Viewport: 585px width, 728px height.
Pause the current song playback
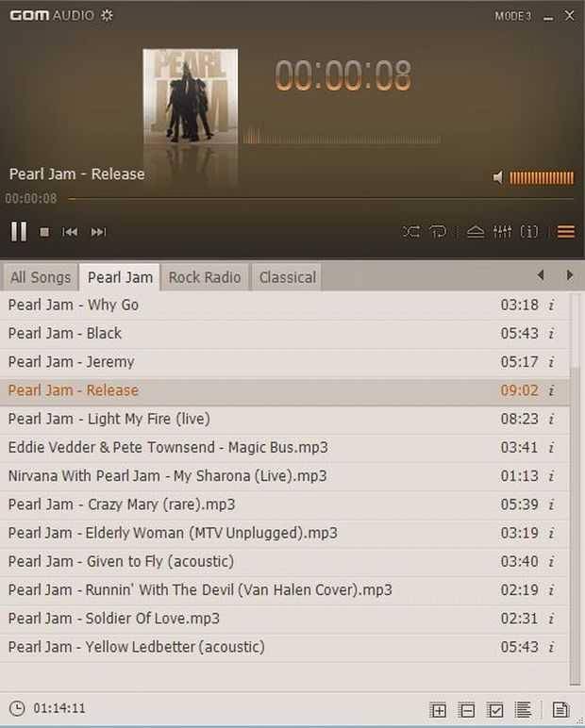[x=19, y=231]
